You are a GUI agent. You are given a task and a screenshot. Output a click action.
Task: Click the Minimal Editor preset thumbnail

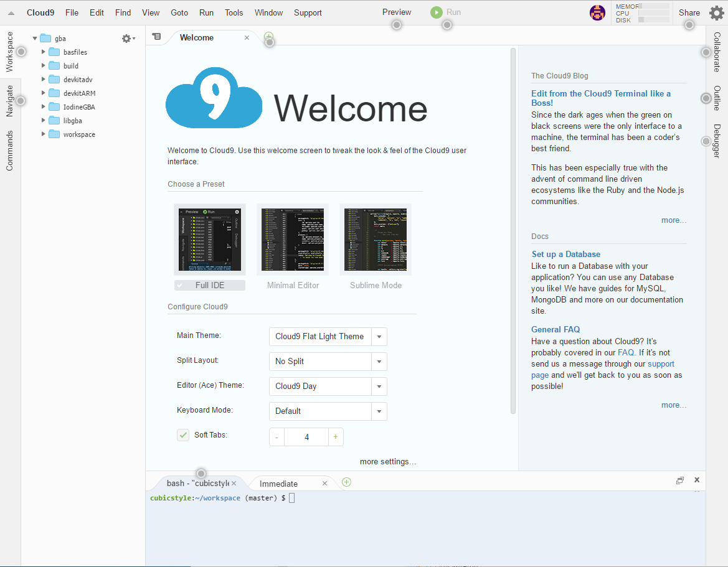pos(293,240)
